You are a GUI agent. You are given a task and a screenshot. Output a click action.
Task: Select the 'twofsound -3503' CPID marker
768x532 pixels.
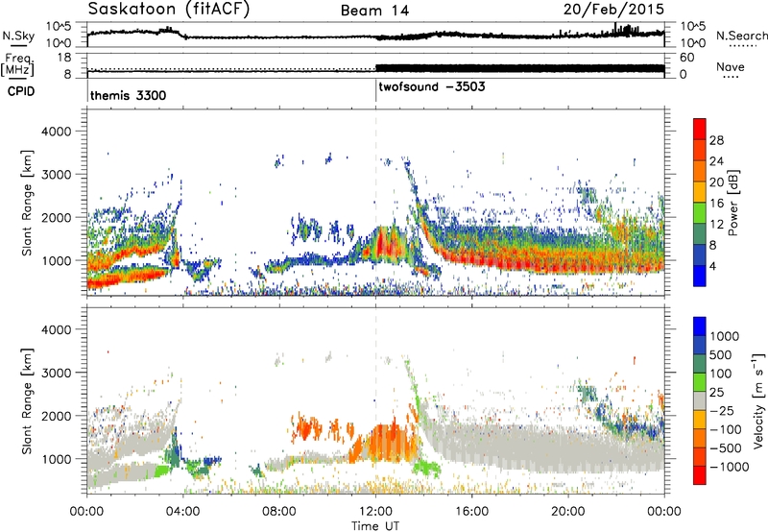(x=432, y=86)
